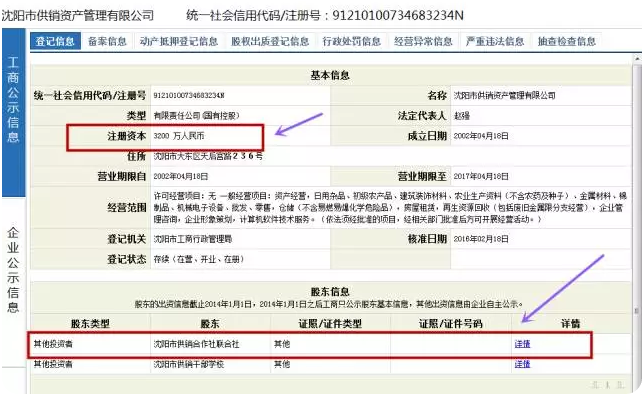Image resolution: width=642 pixels, height=396 pixels.
Task: Click shareholder name 沈阳市供销干部学校
Action: pos(188,364)
